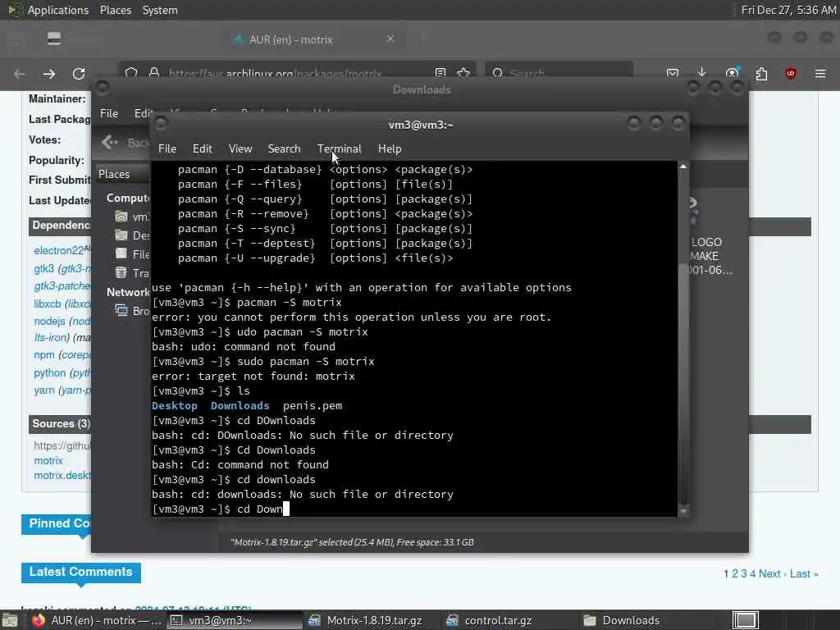Click the vm3 home folder icon in sidebar

tap(121, 217)
